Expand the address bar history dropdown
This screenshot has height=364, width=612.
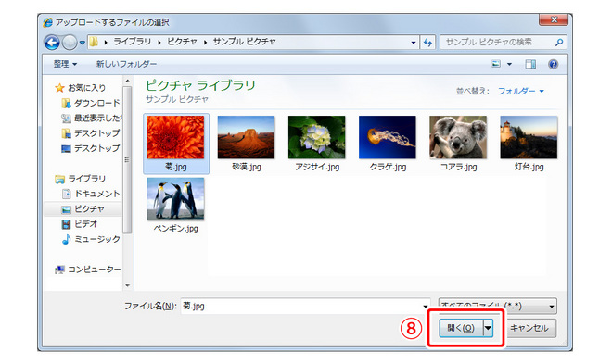tap(414, 43)
